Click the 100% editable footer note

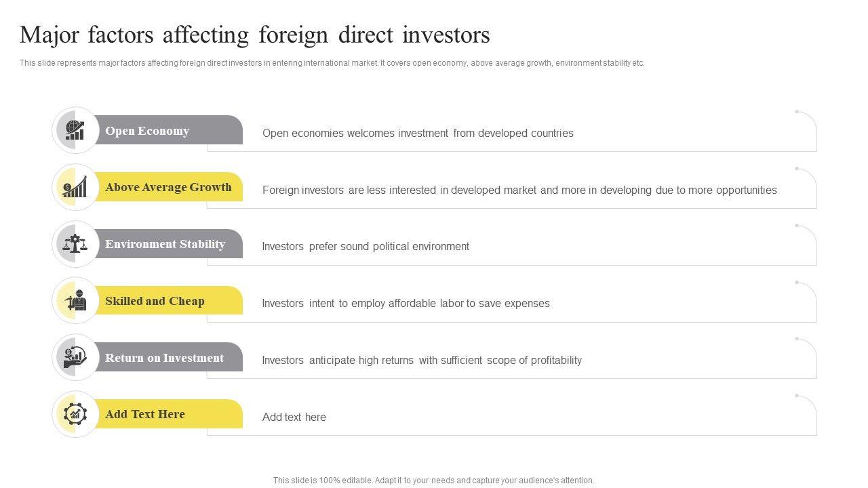(x=433, y=481)
